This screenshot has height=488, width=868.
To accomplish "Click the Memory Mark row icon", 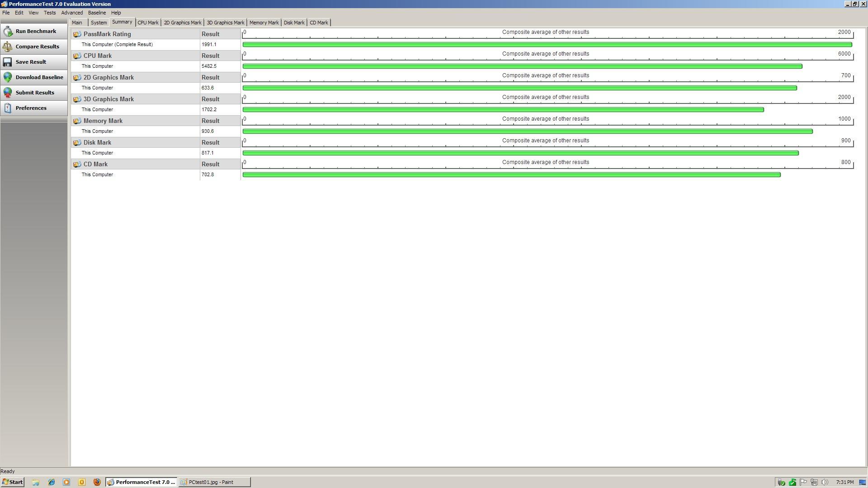I will point(77,121).
